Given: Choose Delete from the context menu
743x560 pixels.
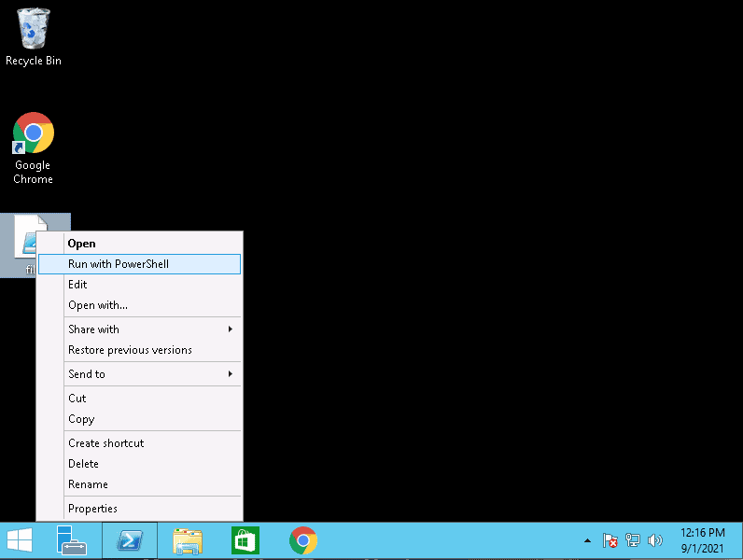Looking at the screenshot, I should (139, 463).
